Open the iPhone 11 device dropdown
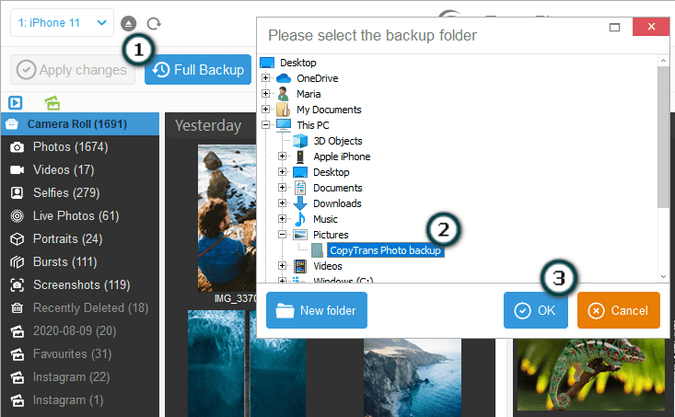Image resolution: width=675 pixels, height=417 pixels. 62,22
